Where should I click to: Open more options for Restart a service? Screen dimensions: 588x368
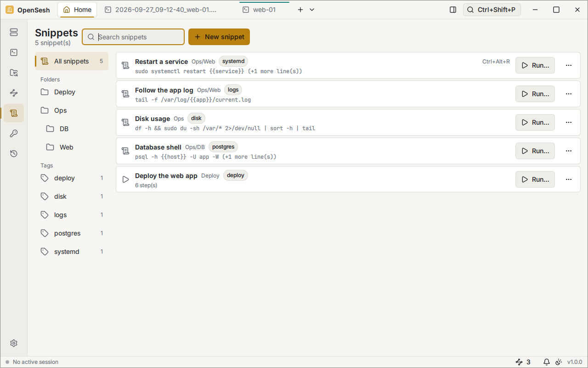click(x=569, y=65)
